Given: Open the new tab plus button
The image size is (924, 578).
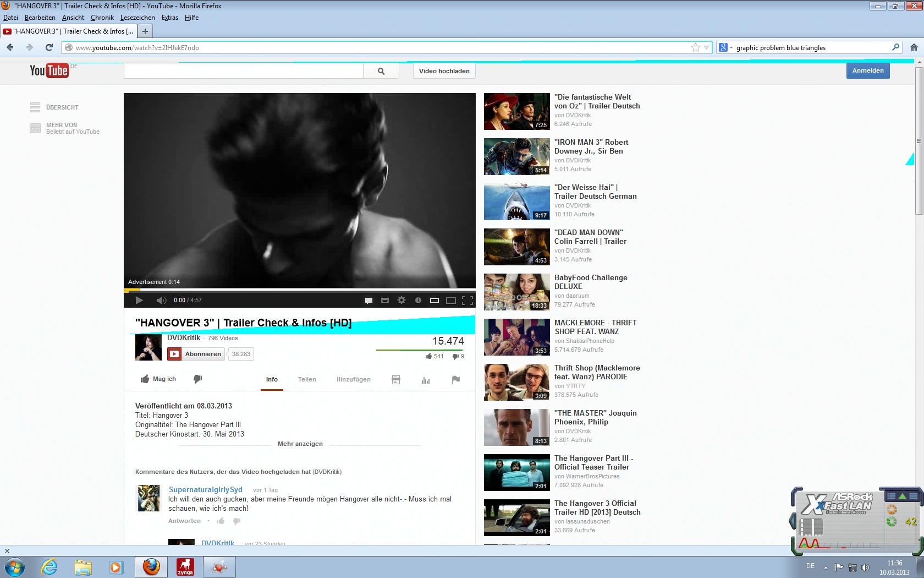Looking at the screenshot, I should click(x=145, y=31).
